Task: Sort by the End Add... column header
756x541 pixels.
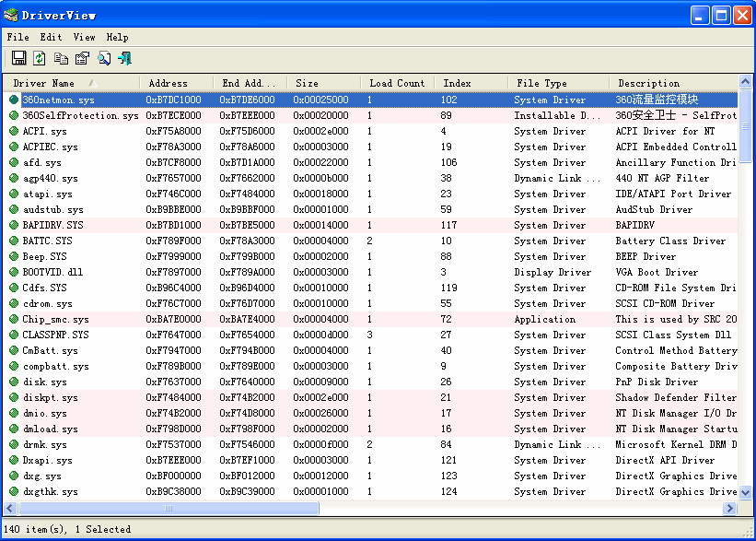Action: (250, 83)
